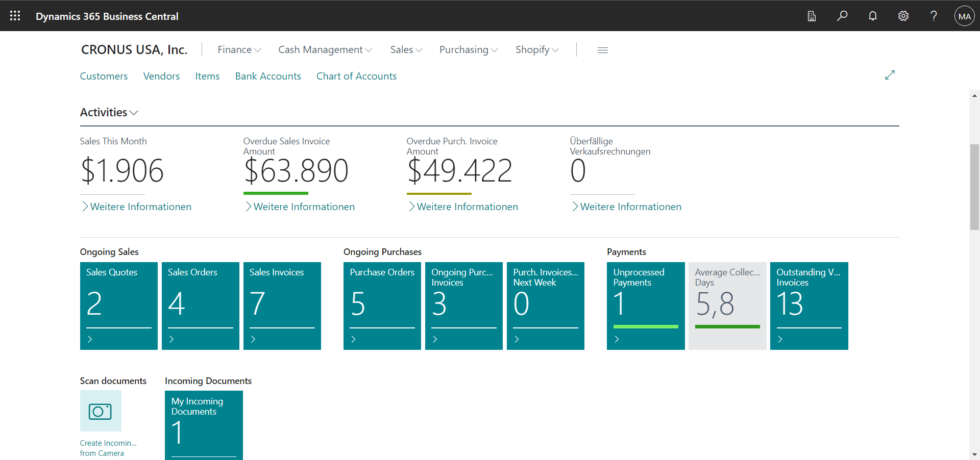The height and width of the screenshot is (460, 980).
Task: Click arrow on Purch. Invoices Next Week tile
Action: tap(517, 339)
